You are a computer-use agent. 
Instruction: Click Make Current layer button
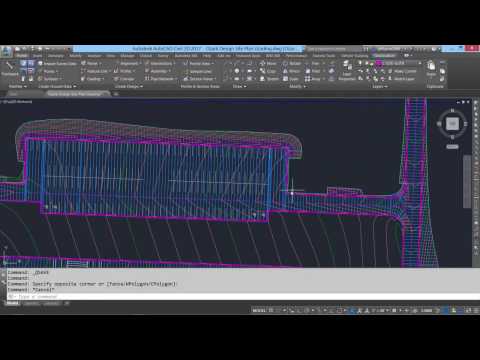click(402, 71)
